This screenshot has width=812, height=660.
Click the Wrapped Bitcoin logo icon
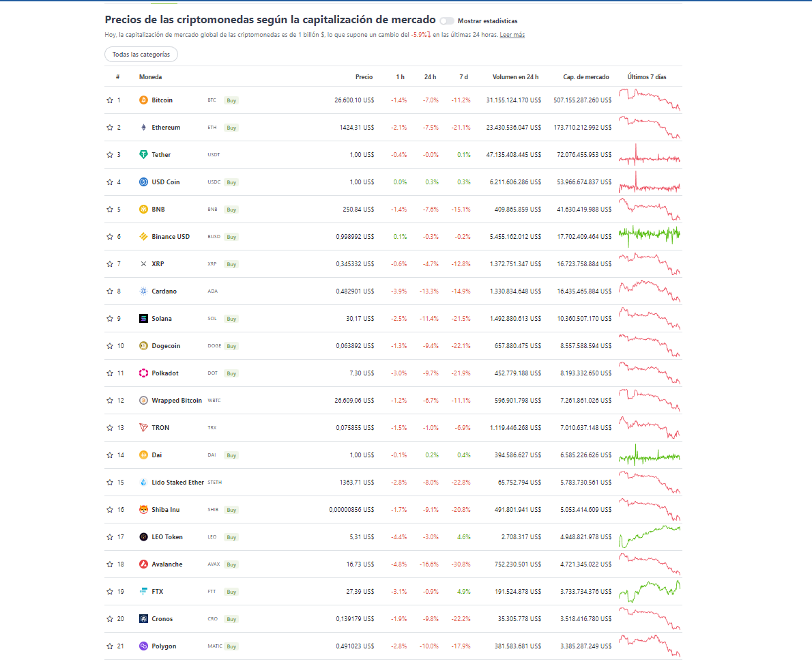coord(143,401)
